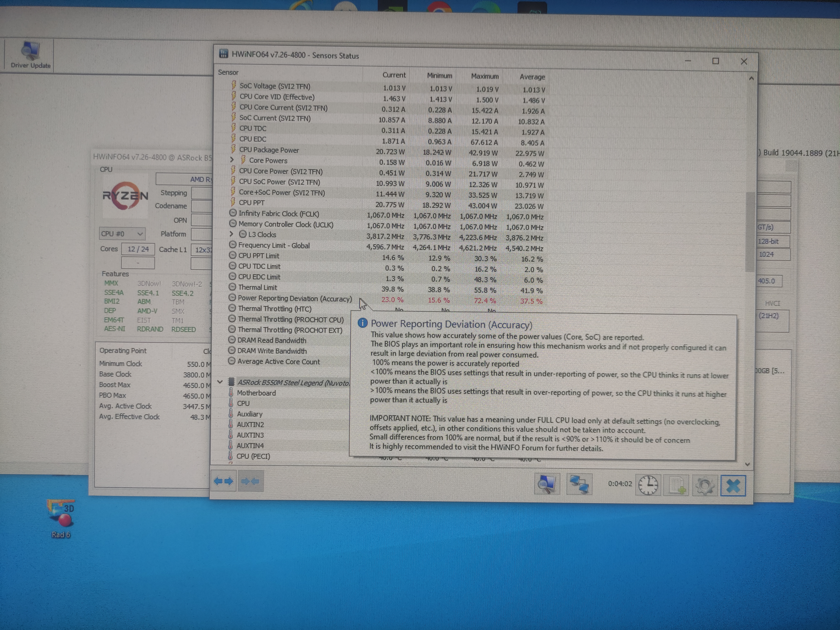Click the lightning icon beside CPU Package Power
840x630 pixels.
(234, 149)
